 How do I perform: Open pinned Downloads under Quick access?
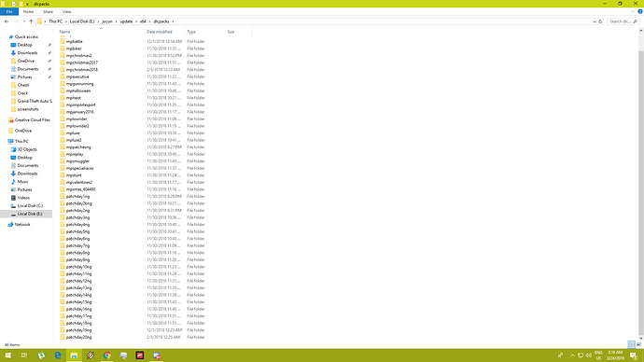(x=27, y=53)
